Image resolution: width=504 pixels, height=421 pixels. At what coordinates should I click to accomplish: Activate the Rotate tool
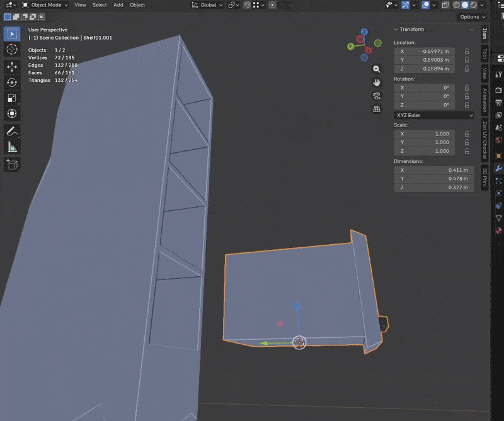coord(12,82)
